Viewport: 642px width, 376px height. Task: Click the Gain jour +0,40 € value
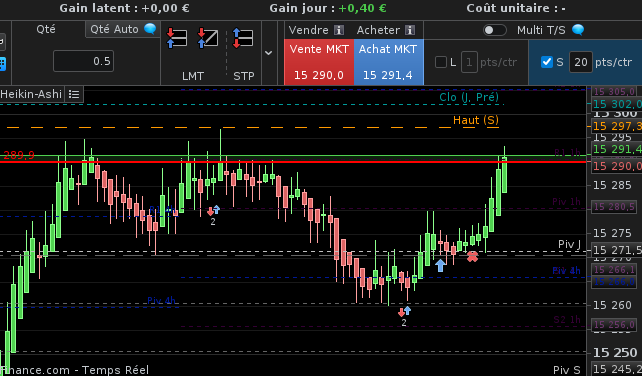362,8
